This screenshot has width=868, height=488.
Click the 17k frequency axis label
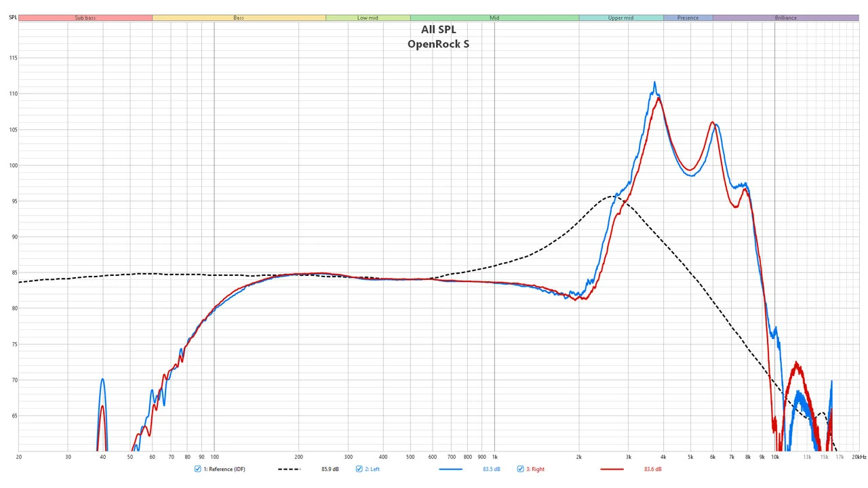click(839, 457)
